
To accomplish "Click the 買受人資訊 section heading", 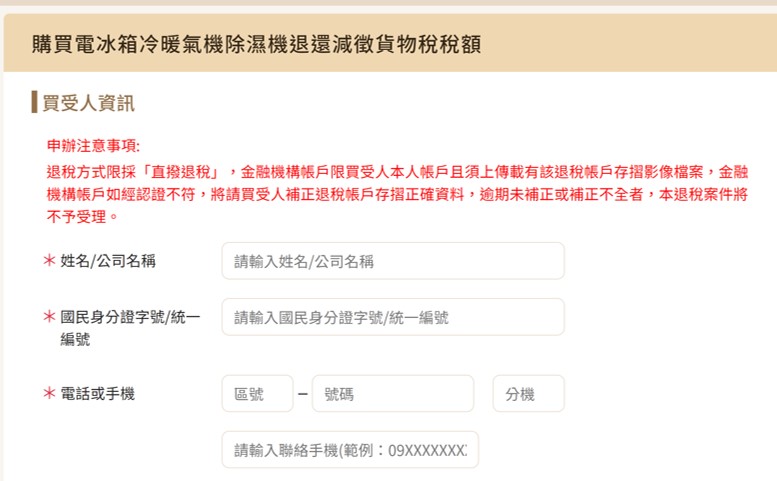I will (88, 102).
